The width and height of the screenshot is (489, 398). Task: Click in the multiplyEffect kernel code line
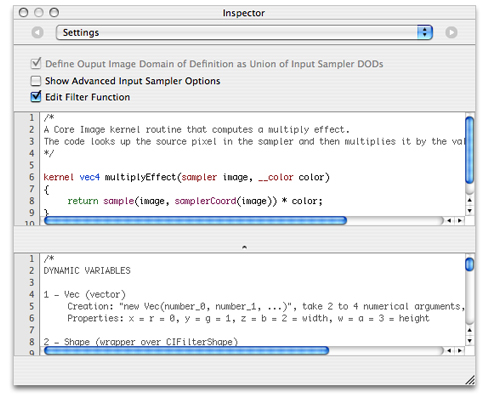click(187, 177)
